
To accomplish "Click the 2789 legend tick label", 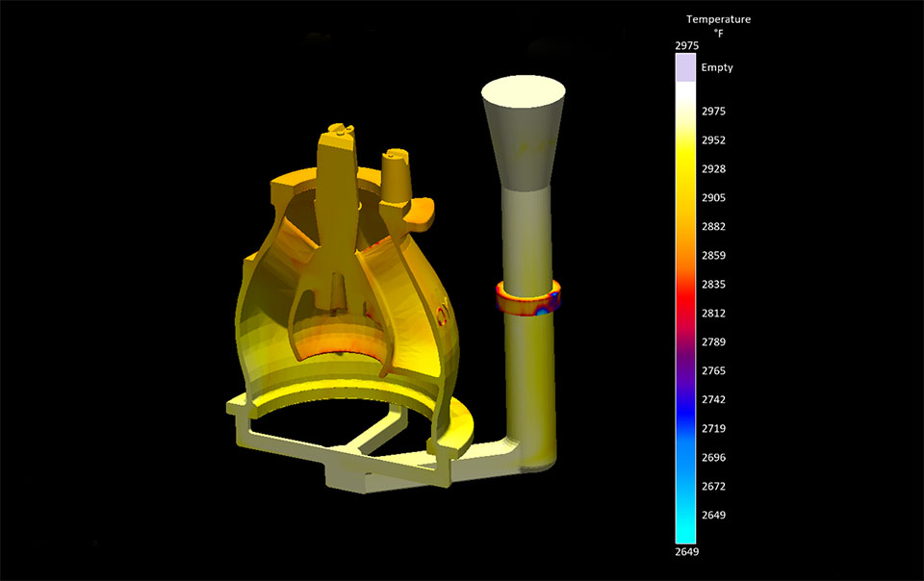I will click(x=713, y=342).
